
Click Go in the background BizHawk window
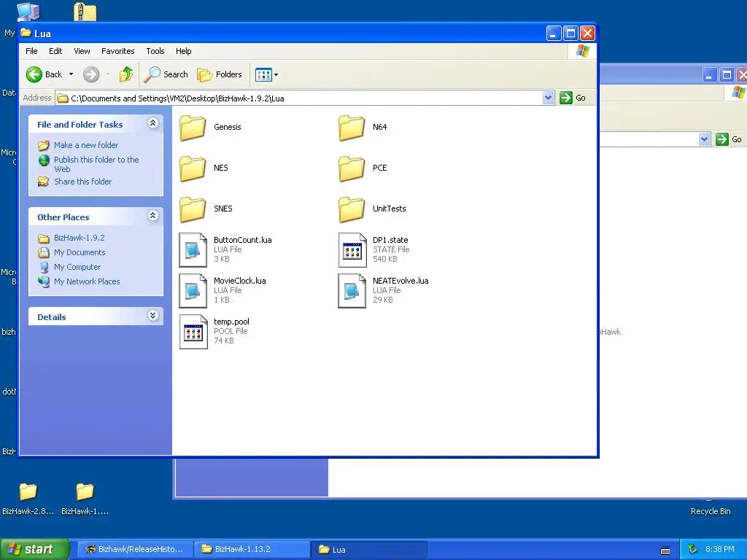(729, 139)
